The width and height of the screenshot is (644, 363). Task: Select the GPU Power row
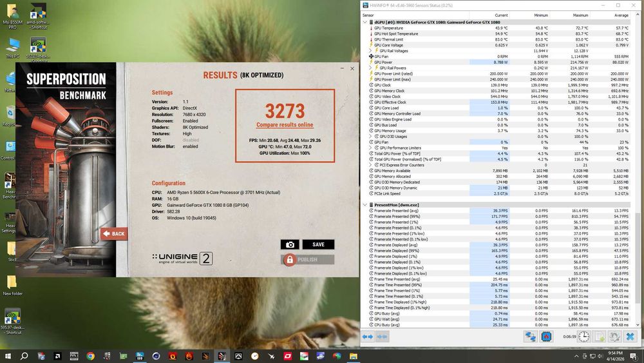[499, 62]
